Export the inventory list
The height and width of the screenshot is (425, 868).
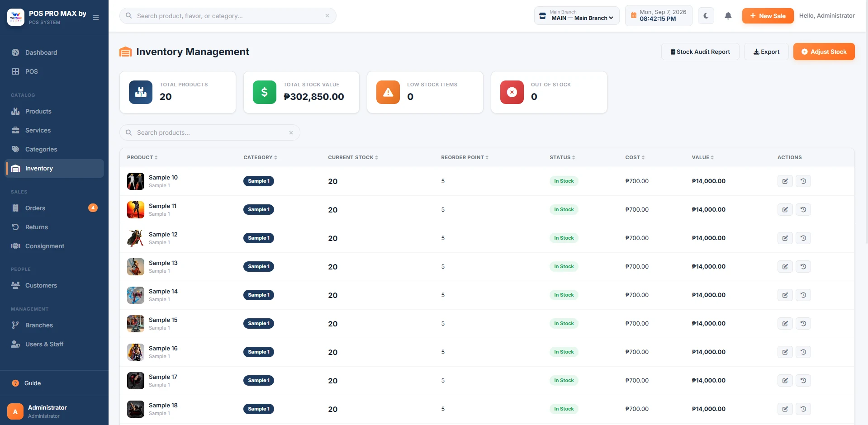pyautogui.click(x=766, y=52)
